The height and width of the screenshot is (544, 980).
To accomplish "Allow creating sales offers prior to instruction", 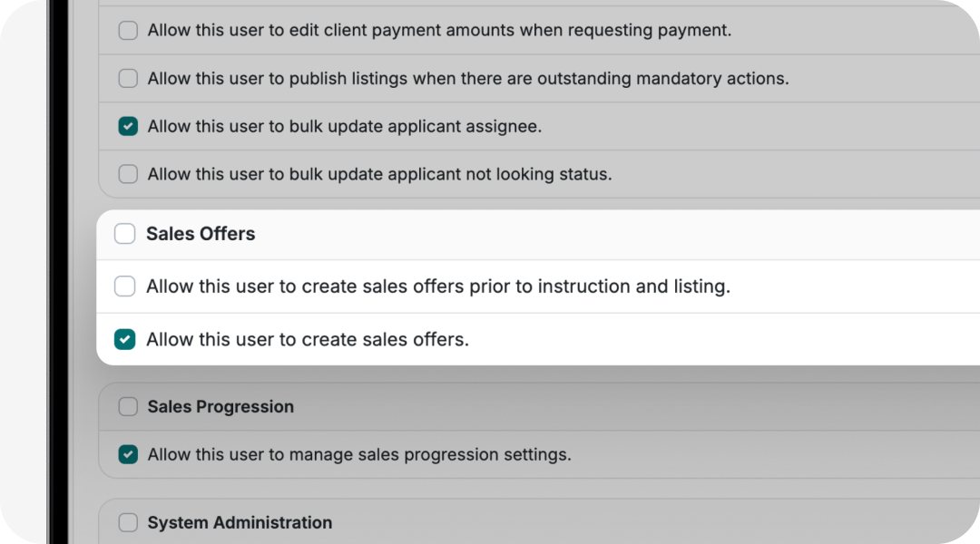I will pyautogui.click(x=124, y=286).
